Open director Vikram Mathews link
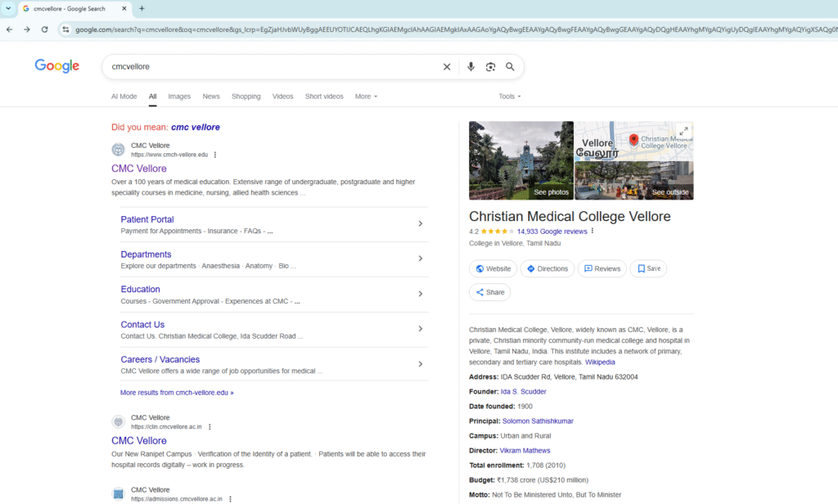 click(x=525, y=451)
